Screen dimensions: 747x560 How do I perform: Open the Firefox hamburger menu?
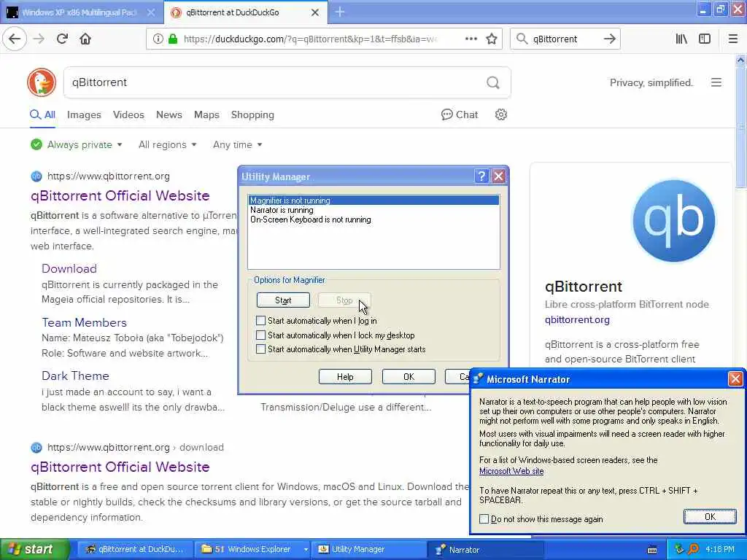coord(733,39)
